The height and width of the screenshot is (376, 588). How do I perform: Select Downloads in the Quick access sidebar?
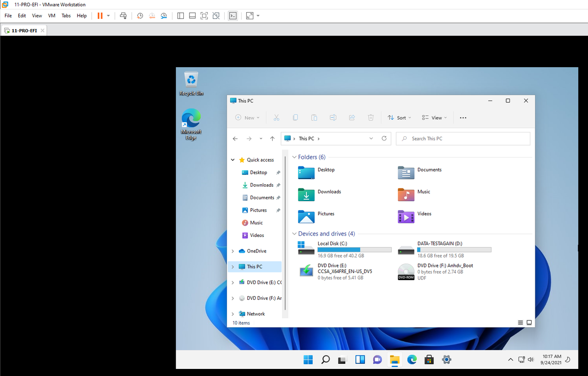260,185
